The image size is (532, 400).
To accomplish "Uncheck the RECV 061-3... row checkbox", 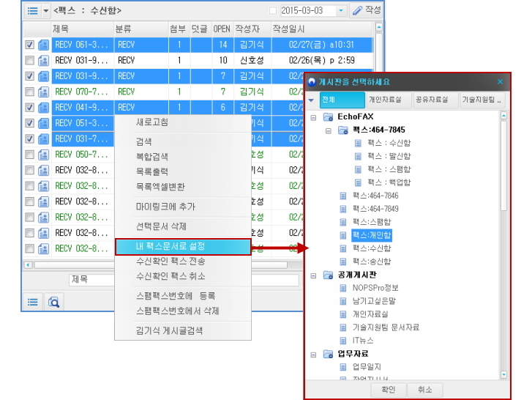I will (x=29, y=45).
